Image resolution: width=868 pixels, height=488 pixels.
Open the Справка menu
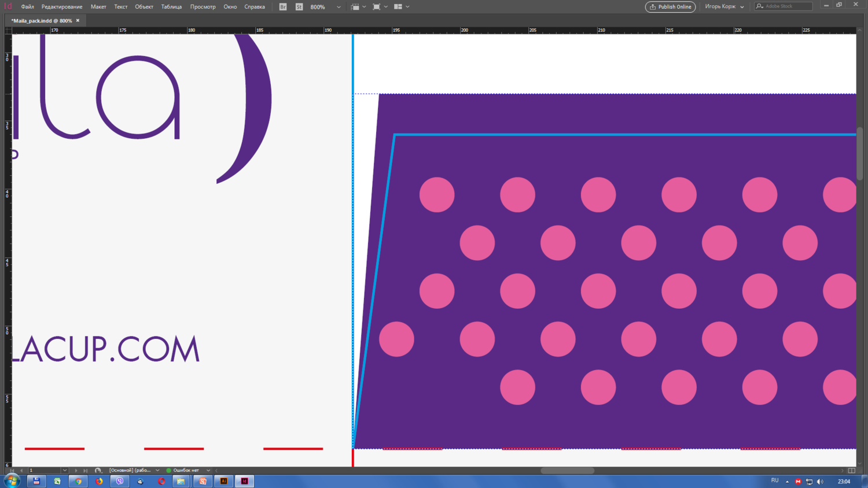coord(255,7)
